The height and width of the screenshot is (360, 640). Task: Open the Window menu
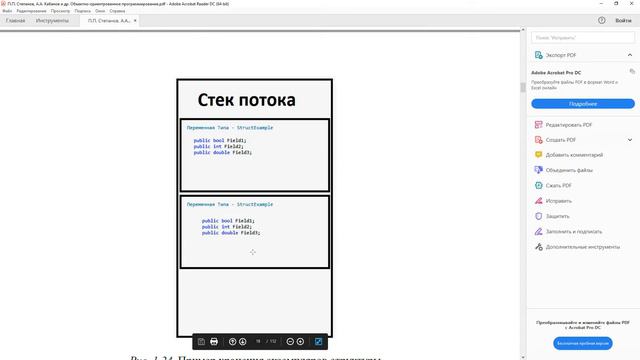[x=100, y=11]
